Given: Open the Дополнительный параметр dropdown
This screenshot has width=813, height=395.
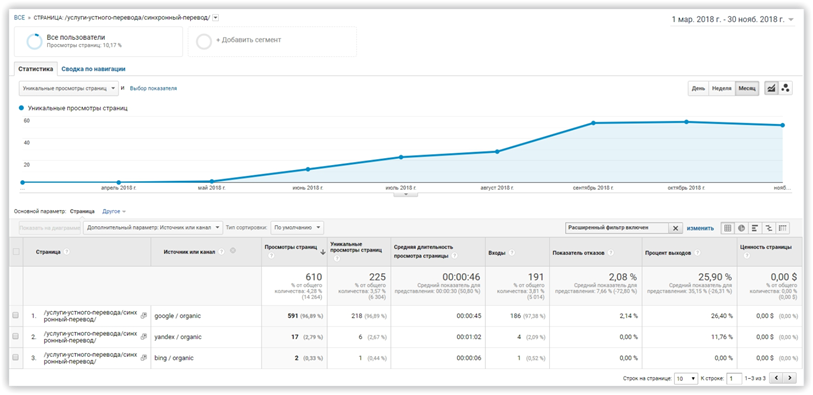Looking at the screenshot, I should pos(152,228).
